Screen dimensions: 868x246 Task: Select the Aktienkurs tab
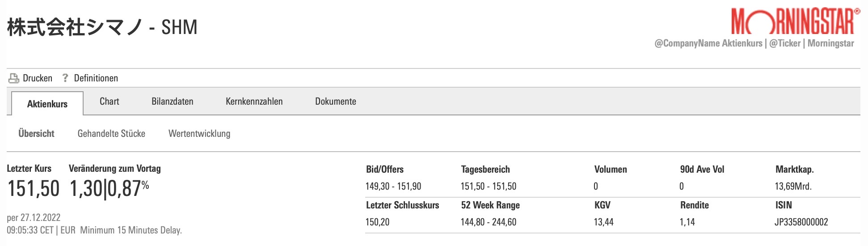(x=47, y=104)
